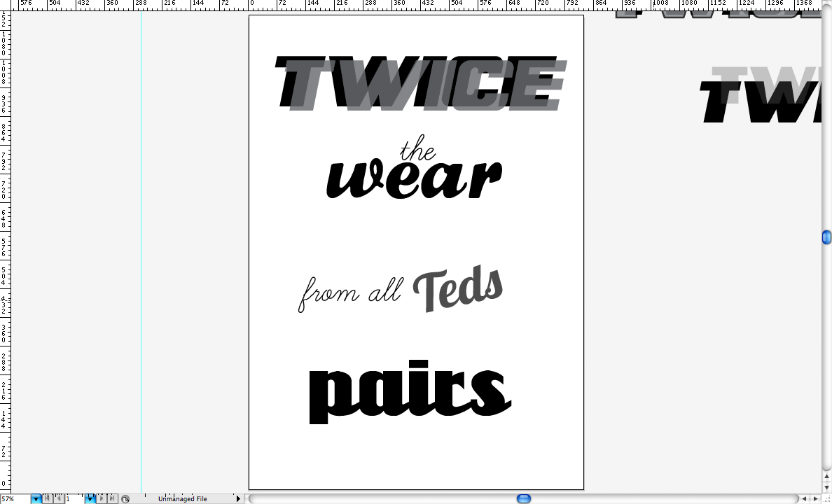Open the zoom level dropdown arrow
Image resolution: width=832 pixels, height=504 pixels.
[36, 498]
